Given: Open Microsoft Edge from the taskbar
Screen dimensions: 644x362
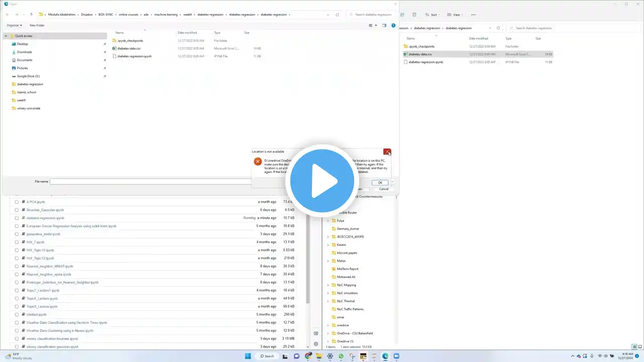Looking at the screenshot, I should (x=385, y=356).
